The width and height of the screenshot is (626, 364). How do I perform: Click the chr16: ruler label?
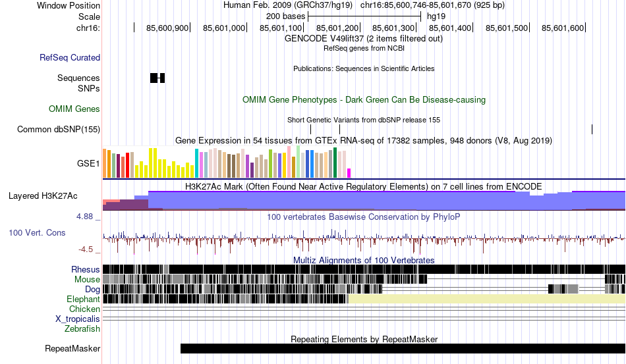[x=88, y=28]
